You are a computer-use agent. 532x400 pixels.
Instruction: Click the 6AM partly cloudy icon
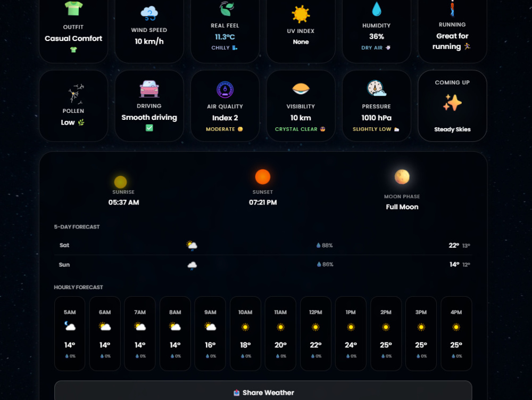coord(105,327)
